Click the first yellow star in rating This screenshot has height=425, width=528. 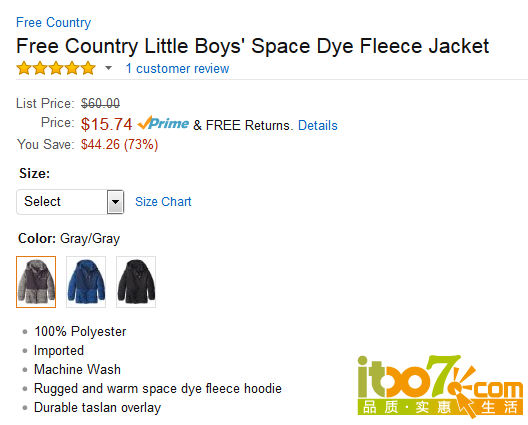(24, 68)
